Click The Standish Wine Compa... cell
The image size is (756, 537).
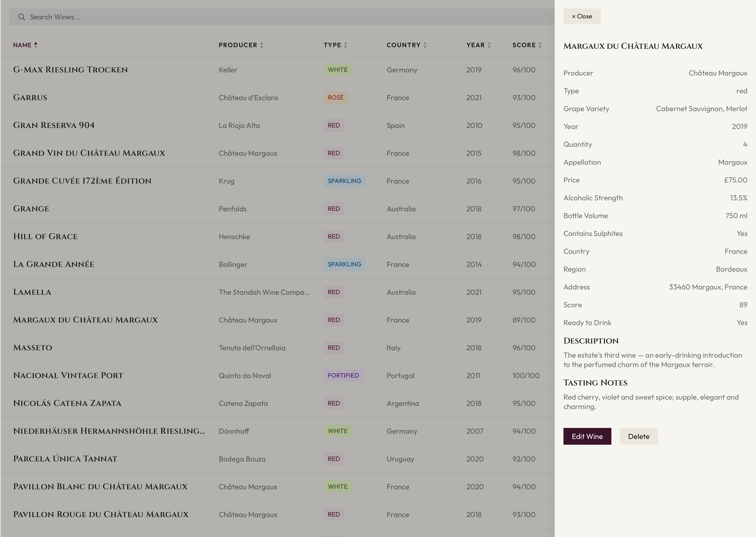tap(264, 292)
